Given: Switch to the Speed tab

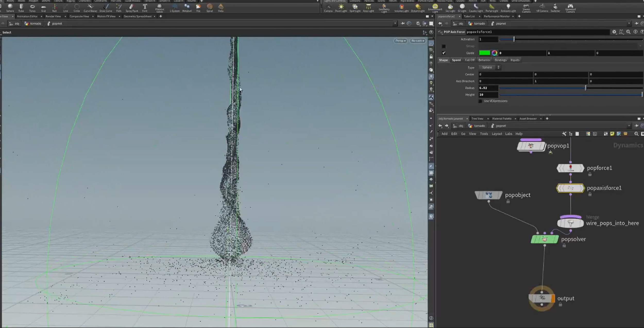Looking at the screenshot, I should click(x=456, y=60).
